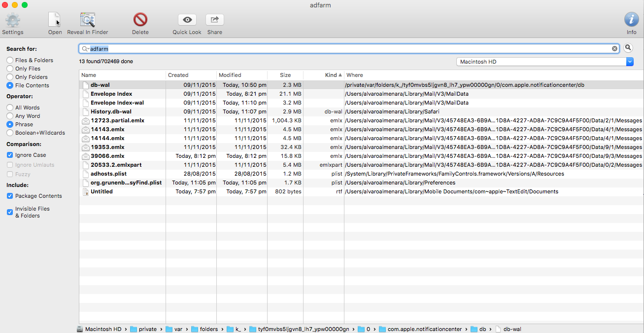Viewport: 644px width, 333px height.
Task: Click the Open document icon
Action: pos(55,20)
